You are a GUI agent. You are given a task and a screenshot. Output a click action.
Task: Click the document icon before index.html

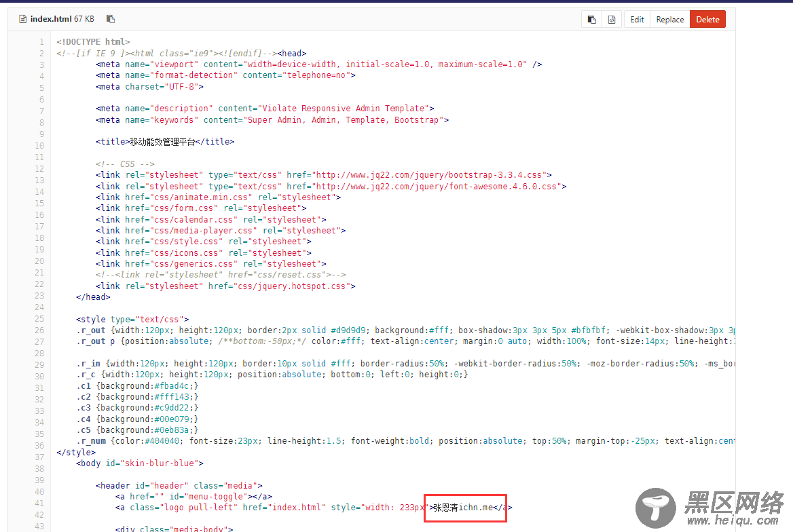(23, 19)
